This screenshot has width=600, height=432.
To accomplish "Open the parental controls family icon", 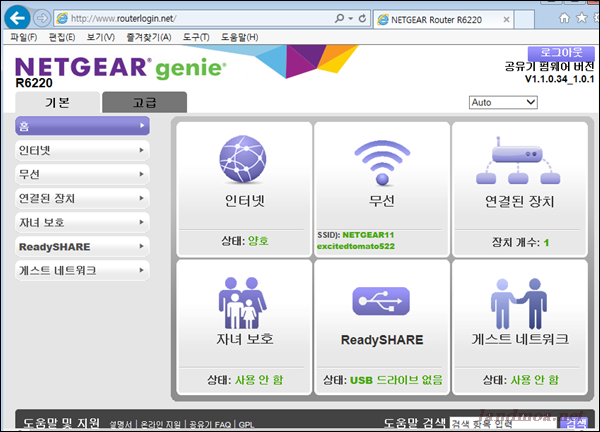I will (243, 303).
